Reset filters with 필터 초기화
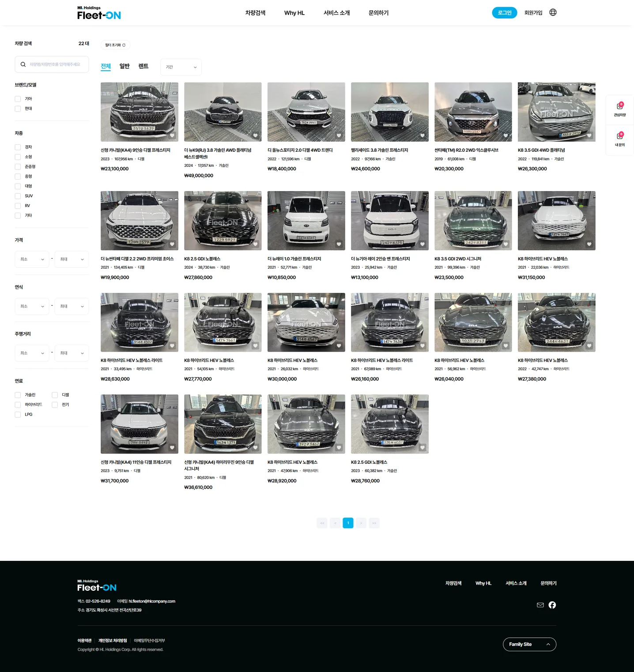634x672 pixels. pyautogui.click(x=115, y=45)
